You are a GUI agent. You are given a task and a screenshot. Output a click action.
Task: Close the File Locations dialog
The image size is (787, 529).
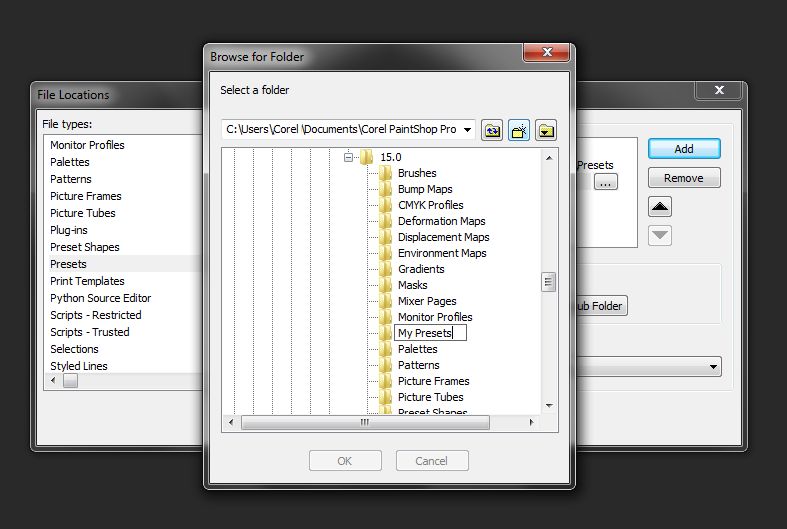(719, 90)
